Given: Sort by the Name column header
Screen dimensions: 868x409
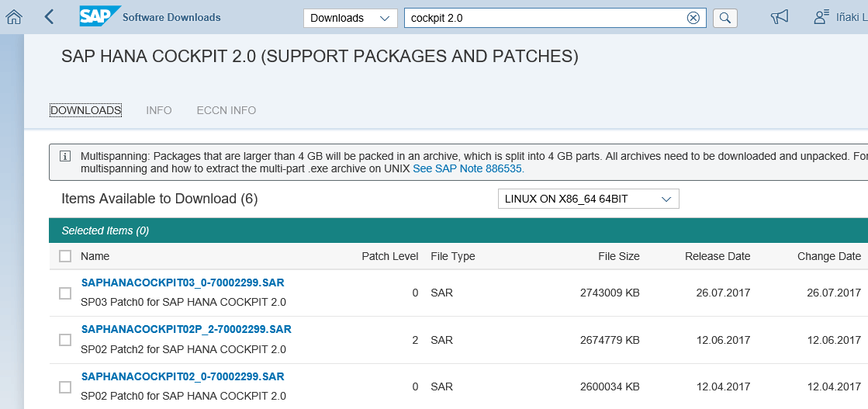Looking at the screenshot, I should tap(95, 256).
